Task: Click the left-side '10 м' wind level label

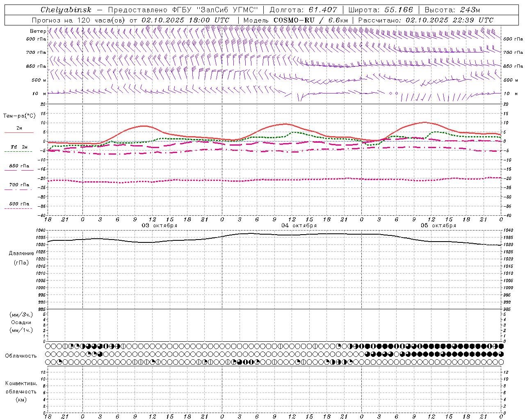Action: [39, 94]
